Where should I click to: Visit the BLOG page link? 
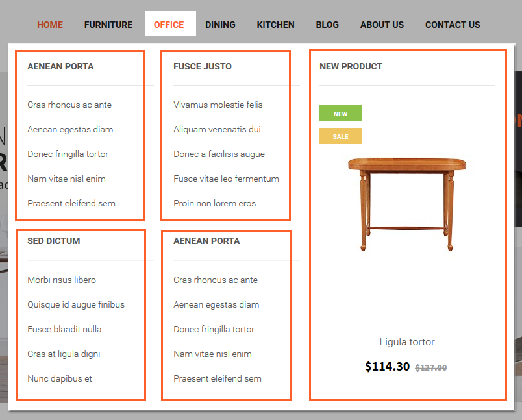click(327, 25)
